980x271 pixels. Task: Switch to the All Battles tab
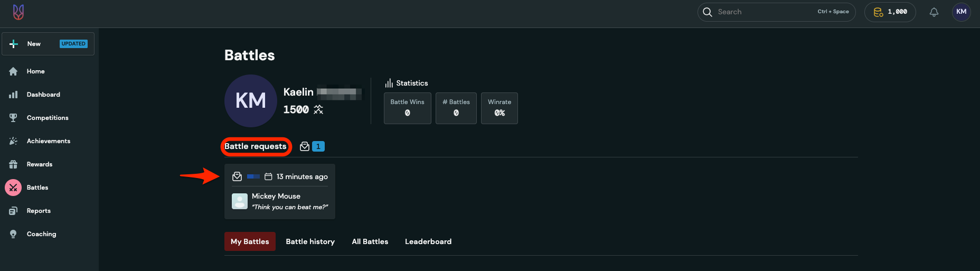pyautogui.click(x=370, y=241)
